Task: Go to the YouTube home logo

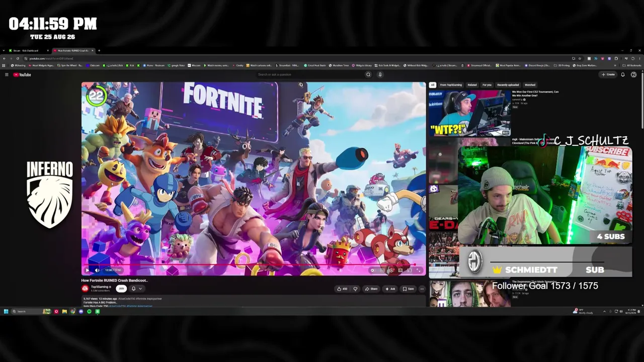Action: click(x=22, y=75)
